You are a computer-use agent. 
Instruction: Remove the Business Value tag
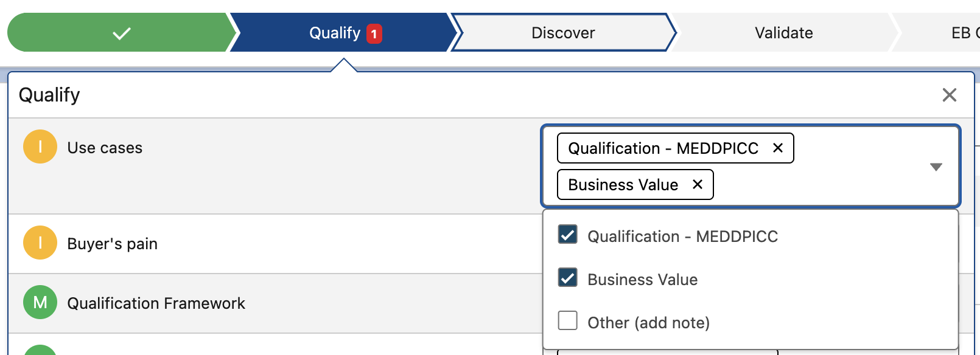698,184
